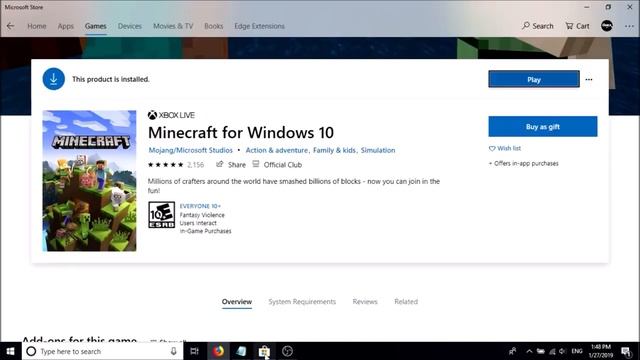Open the Windows Start menu

point(11,351)
